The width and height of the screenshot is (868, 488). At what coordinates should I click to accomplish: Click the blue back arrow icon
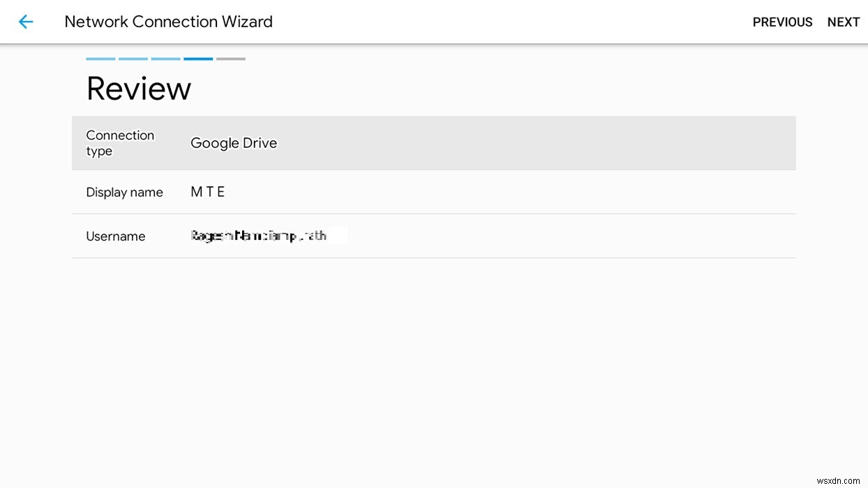coord(26,22)
